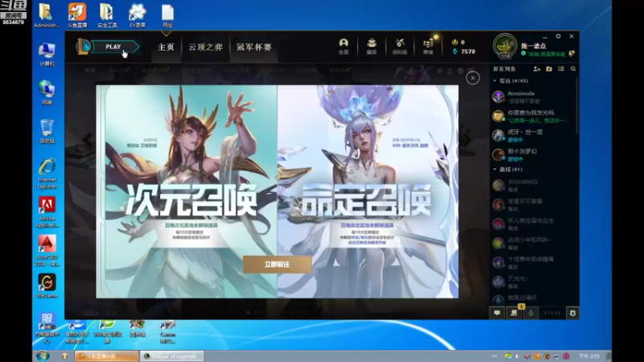Click the friends list scrollbar

coord(577,107)
